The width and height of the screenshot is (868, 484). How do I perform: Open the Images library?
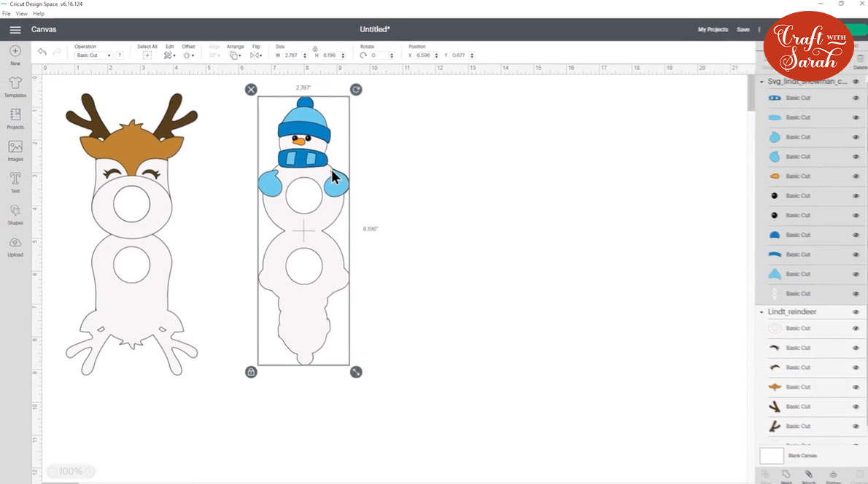pyautogui.click(x=15, y=150)
